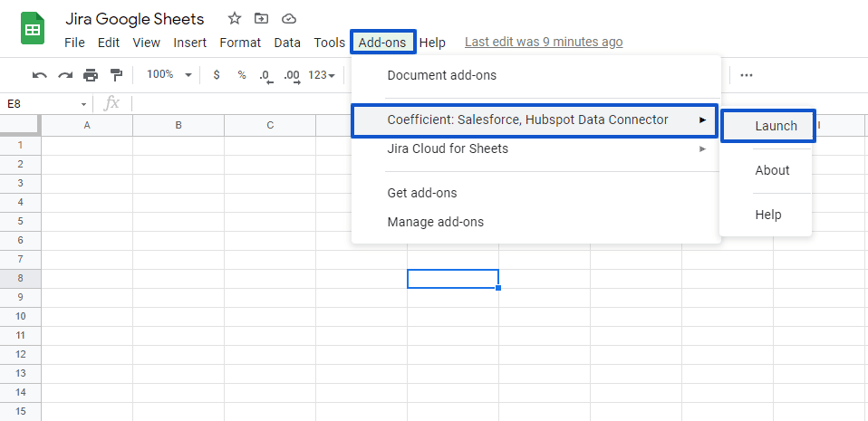Open the Tools menu
The width and height of the screenshot is (868, 421).
pyautogui.click(x=330, y=43)
